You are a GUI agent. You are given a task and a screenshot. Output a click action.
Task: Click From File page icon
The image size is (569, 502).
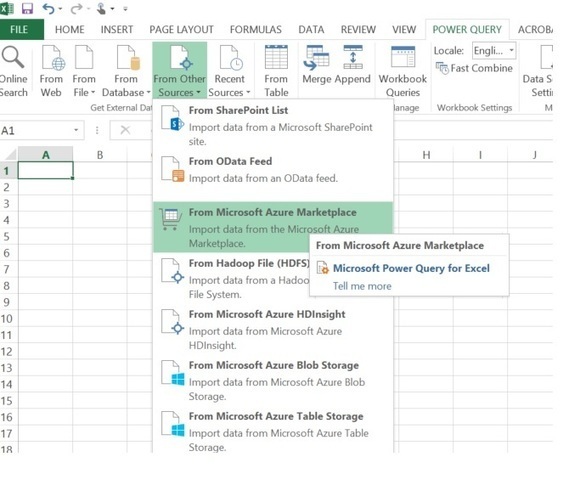(x=84, y=57)
